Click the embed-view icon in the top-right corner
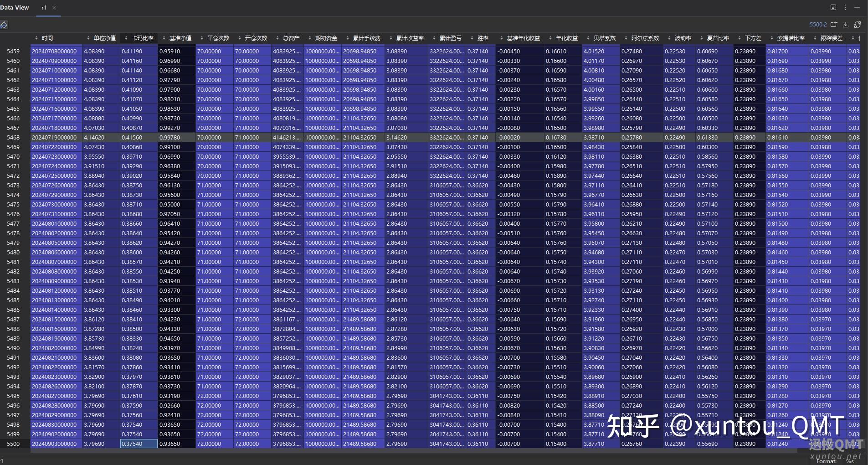 tap(833, 7)
